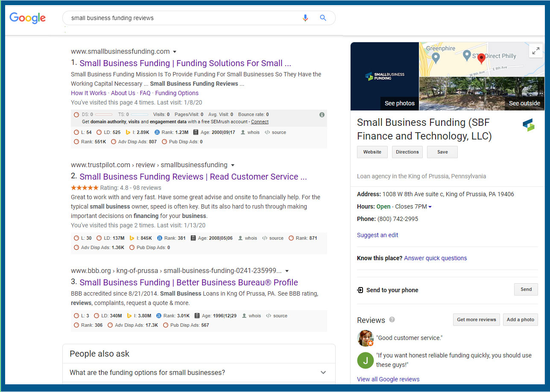This screenshot has height=392, width=550.
Task: Click the address 1008 W 8th Ave
Action: (448, 194)
